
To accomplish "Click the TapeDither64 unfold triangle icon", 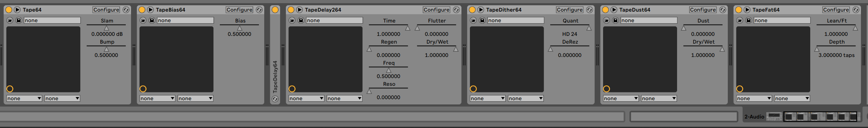I will click(481, 10).
